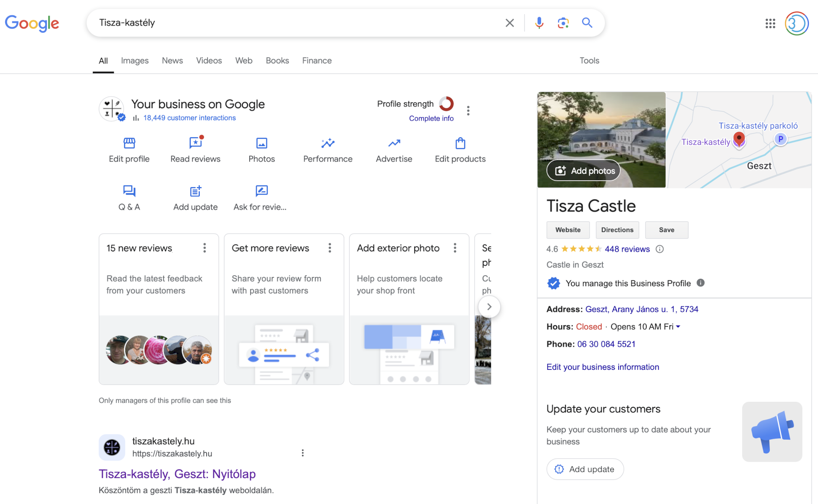The width and height of the screenshot is (818, 504).
Task: Click the blue magnifier search icon
Action: tap(587, 23)
